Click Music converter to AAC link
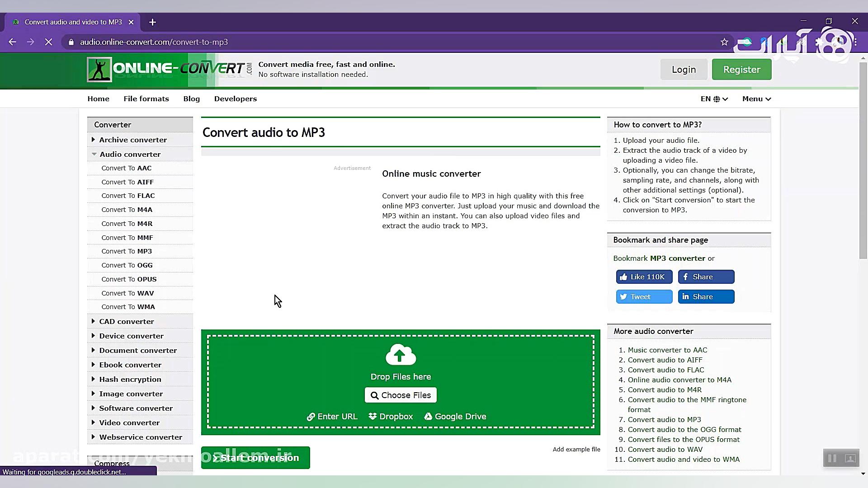868x488 pixels. tap(667, 350)
